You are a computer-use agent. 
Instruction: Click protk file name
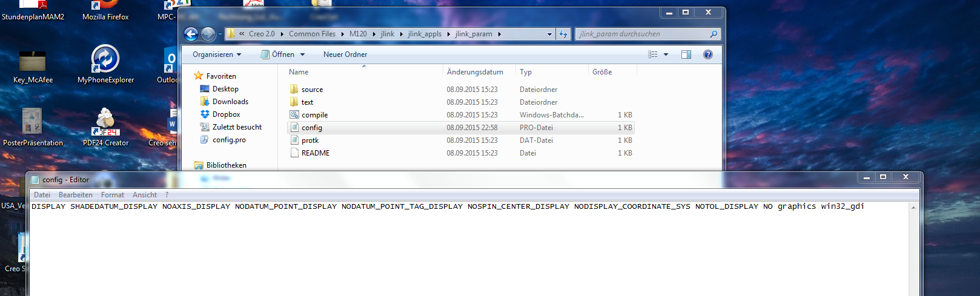tap(310, 140)
